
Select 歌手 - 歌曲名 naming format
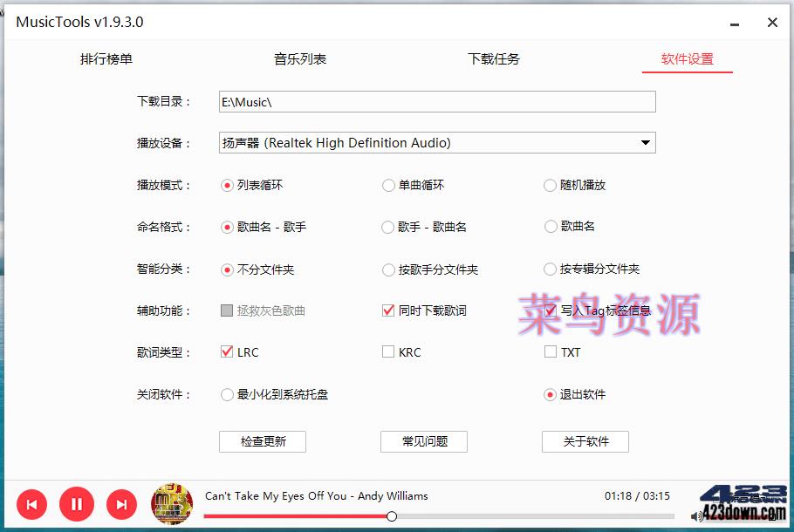click(387, 227)
